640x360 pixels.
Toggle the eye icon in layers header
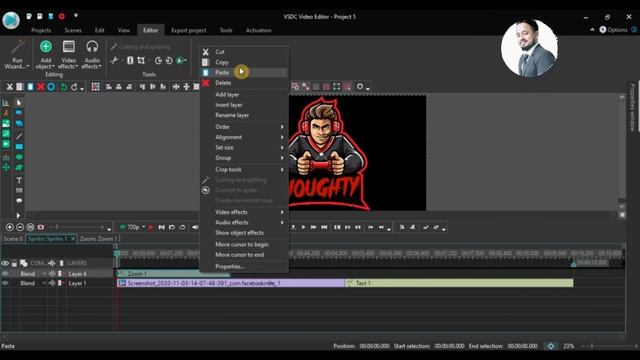(x=5, y=263)
